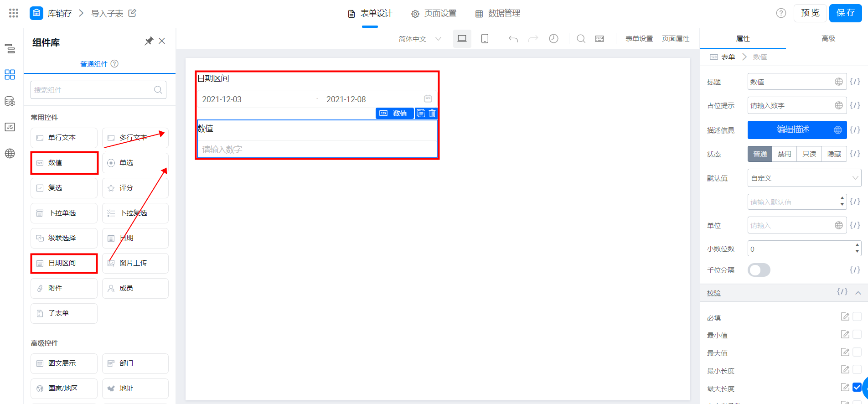Open the globe language sidebar icon
Image resolution: width=868 pixels, height=404 pixels.
pos(10,153)
